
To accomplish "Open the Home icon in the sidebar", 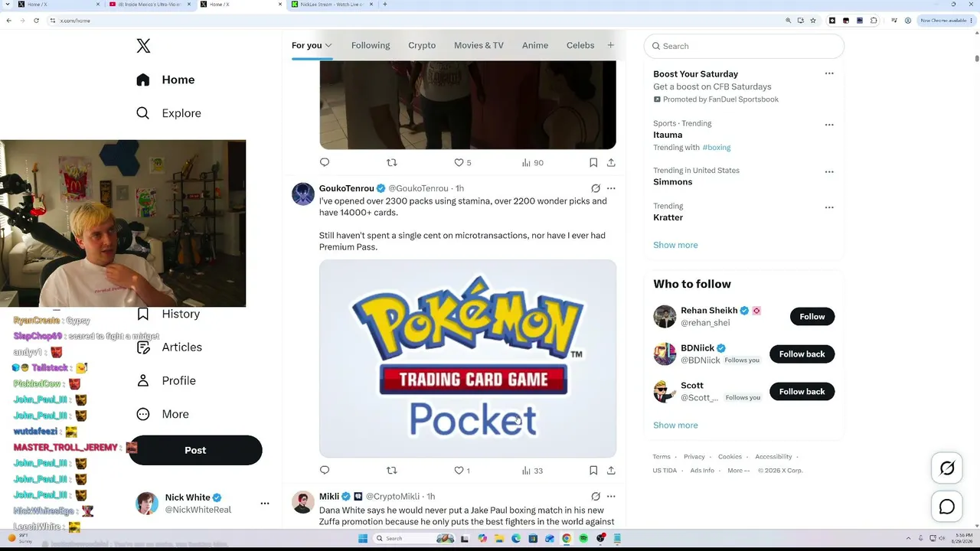I will pos(143,80).
